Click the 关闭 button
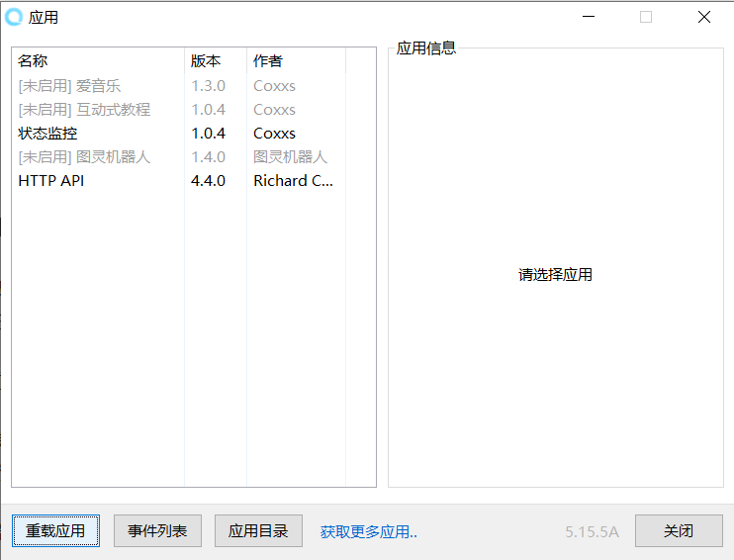Screen dimensions: 734x560 [x=679, y=530]
